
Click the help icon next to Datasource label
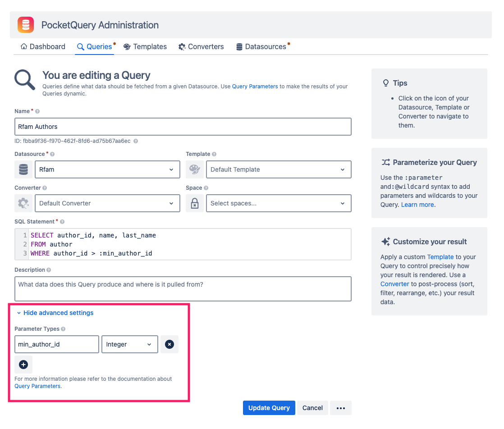point(52,154)
